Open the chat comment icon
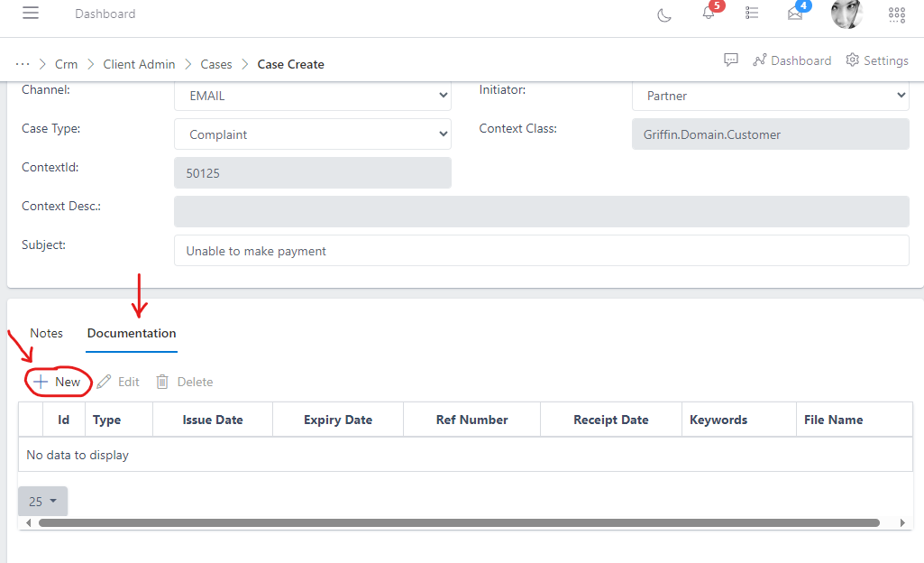This screenshot has height=563, width=924. tap(731, 60)
